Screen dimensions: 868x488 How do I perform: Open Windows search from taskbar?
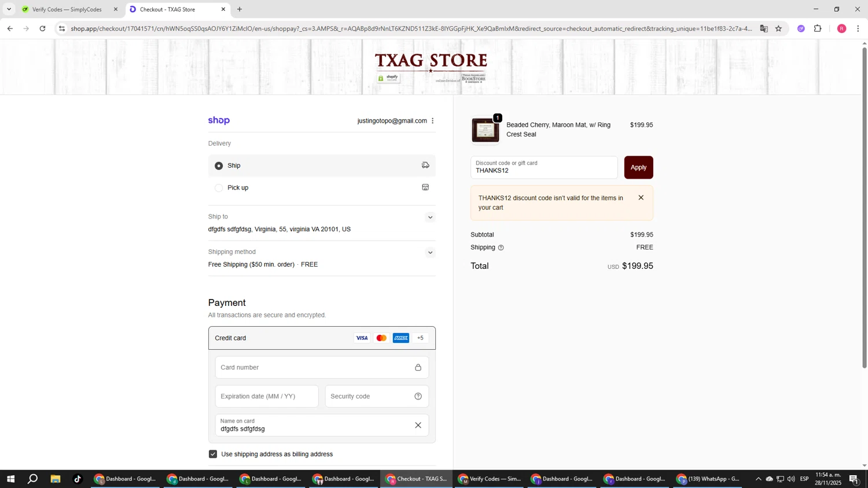(33, 479)
